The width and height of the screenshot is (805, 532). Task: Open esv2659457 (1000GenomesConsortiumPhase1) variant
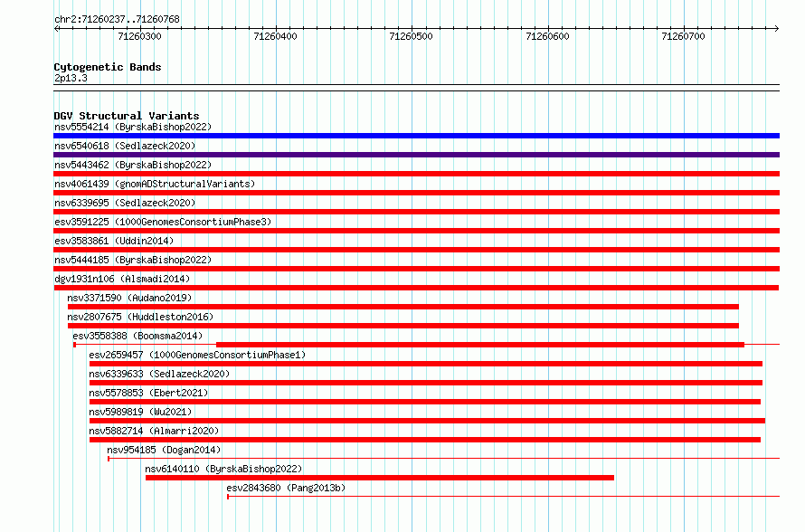(x=197, y=355)
